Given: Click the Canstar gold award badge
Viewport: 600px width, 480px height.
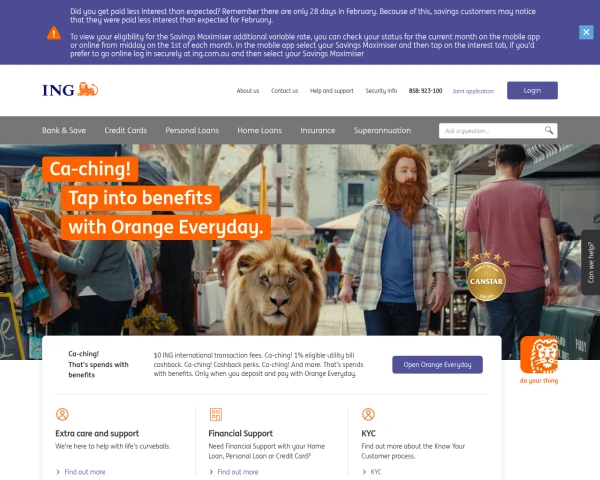Looking at the screenshot, I should coord(486,276).
